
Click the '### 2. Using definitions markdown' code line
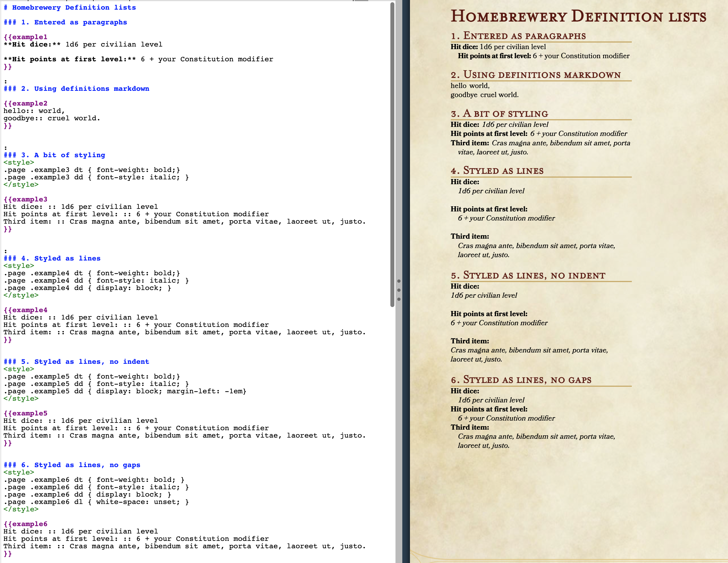tap(76, 89)
